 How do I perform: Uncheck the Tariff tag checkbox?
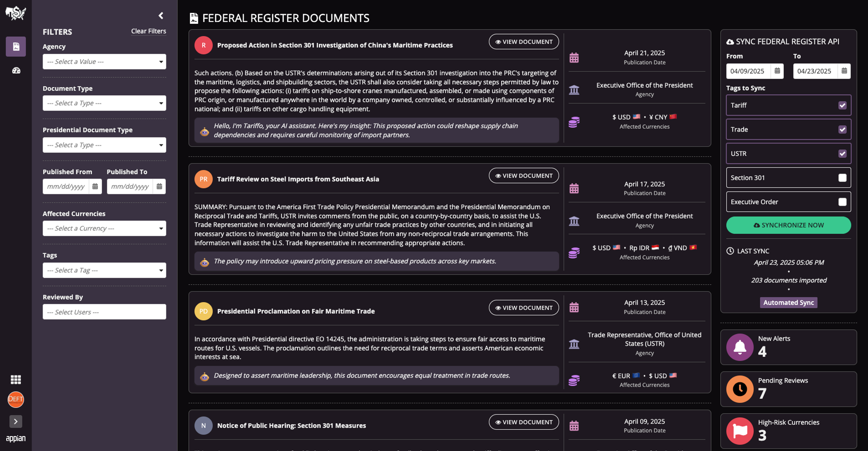pos(842,106)
